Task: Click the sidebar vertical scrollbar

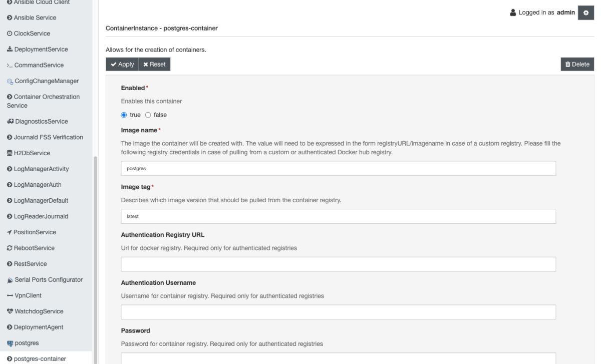Action: click(95, 250)
